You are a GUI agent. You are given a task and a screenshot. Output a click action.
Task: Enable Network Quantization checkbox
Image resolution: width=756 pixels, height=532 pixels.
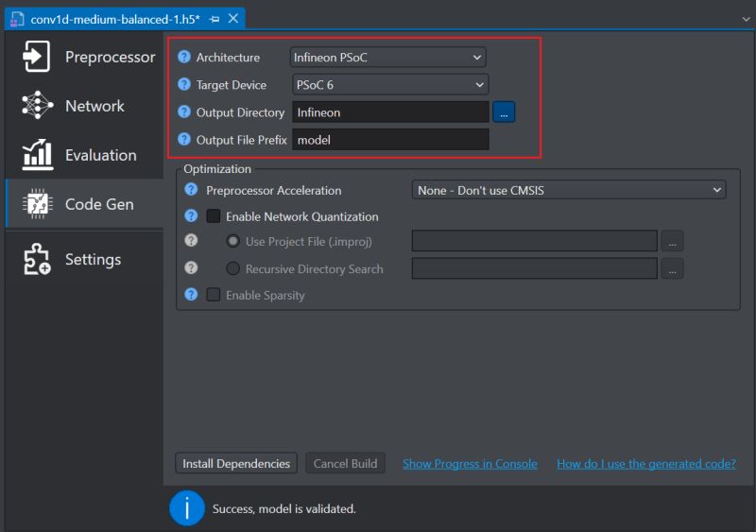(214, 216)
